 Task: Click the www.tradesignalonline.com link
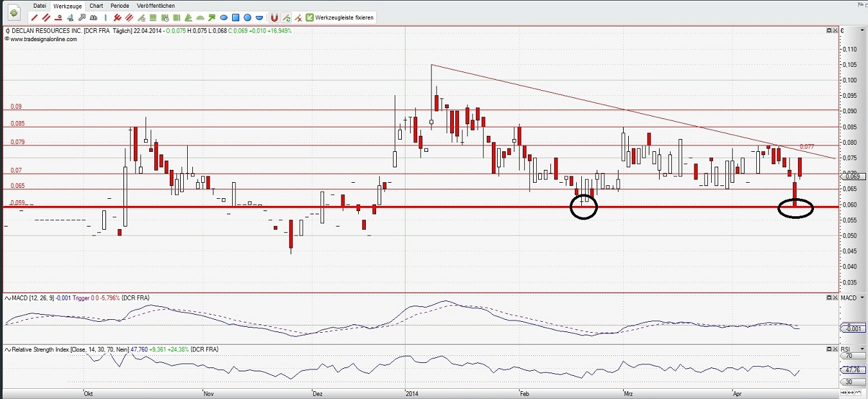coord(44,39)
